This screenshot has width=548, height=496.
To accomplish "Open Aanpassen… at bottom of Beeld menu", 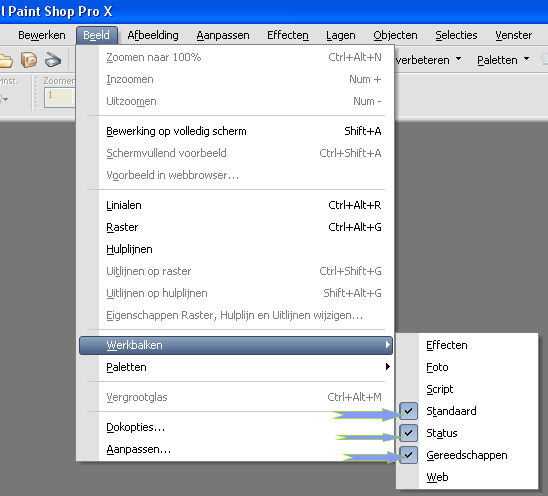I will [236, 449].
